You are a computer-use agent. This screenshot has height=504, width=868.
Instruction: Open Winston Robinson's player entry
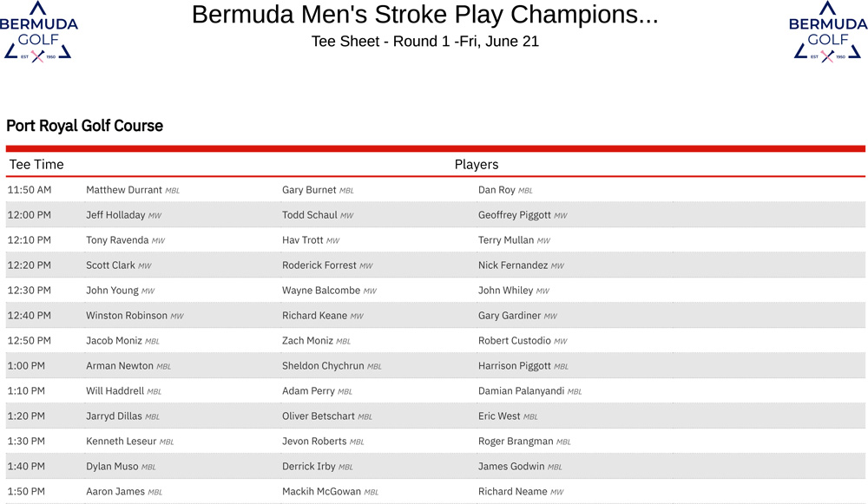pos(127,316)
